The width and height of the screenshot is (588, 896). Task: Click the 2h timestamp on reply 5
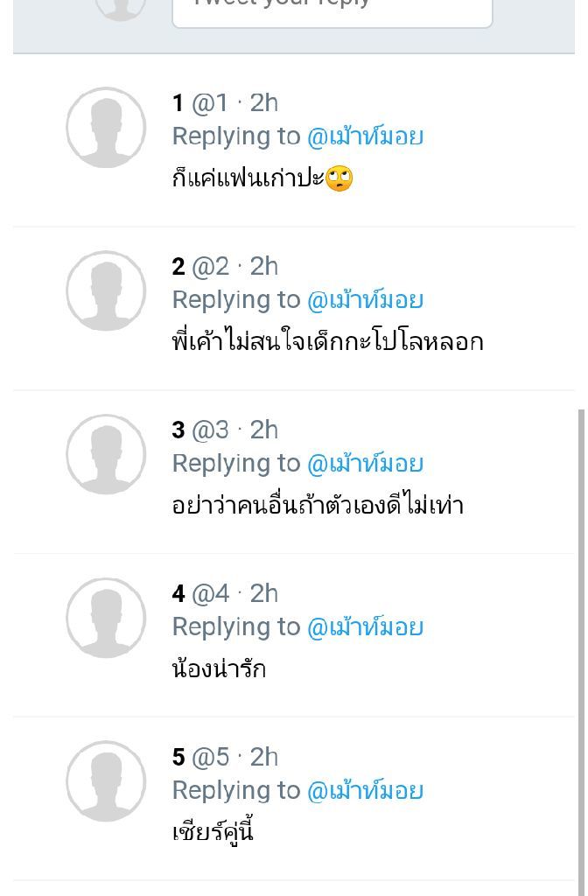(x=264, y=758)
